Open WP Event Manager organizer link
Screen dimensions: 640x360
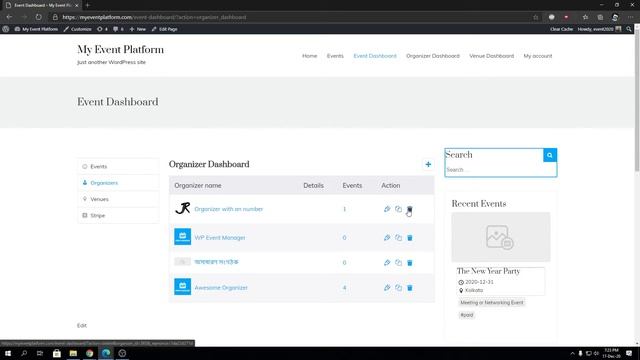click(x=220, y=238)
